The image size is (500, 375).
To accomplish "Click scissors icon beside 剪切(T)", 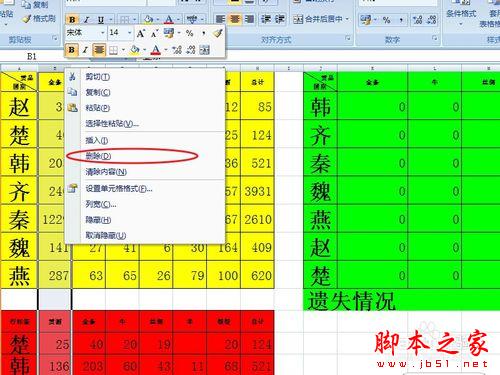I will pyautogui.click(x=72, y=77).
